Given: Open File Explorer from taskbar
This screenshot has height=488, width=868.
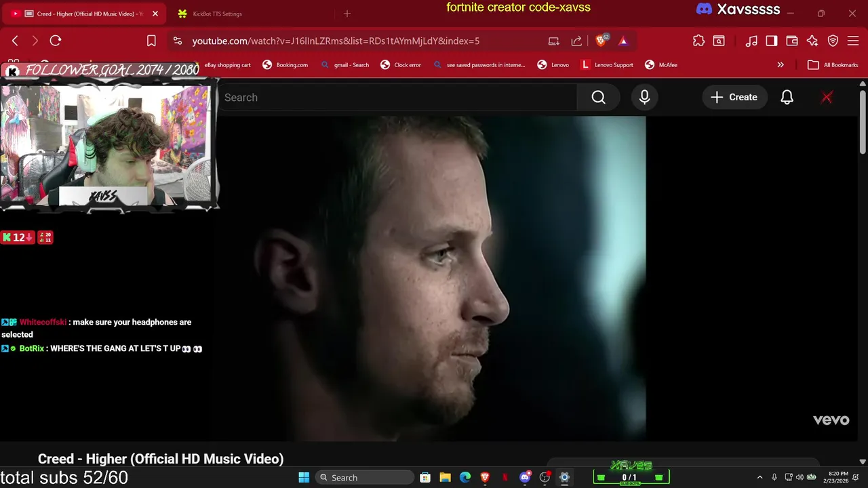Looking at the screenshot, I should pos(446,477).
